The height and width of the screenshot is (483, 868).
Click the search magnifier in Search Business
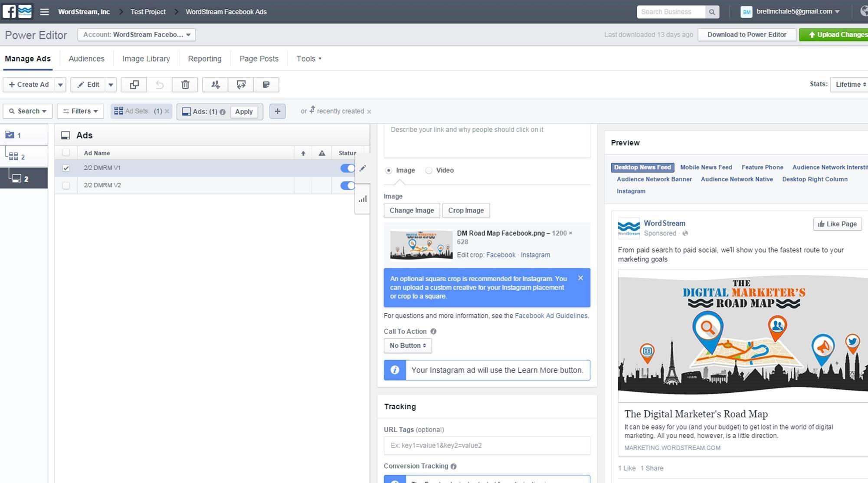tap(712, 12)
